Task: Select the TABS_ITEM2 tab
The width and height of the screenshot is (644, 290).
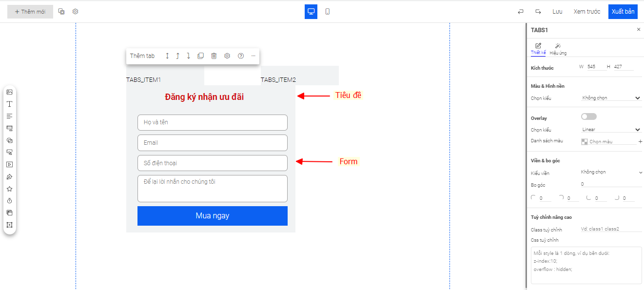Action: tap(278, 79)
